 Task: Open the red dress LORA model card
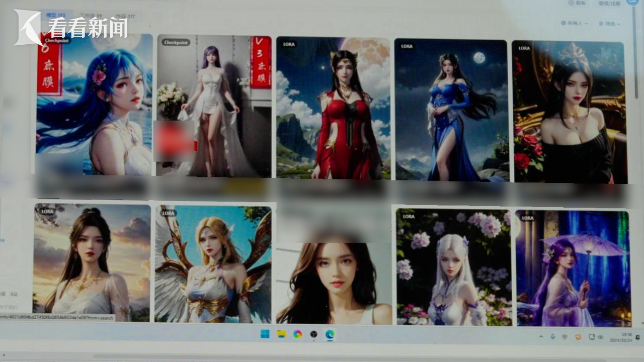click(x=333, y=108)
